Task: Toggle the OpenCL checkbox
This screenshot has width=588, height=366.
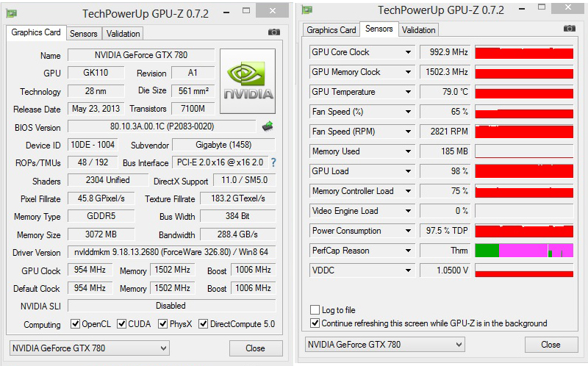Action: [75, 324]
